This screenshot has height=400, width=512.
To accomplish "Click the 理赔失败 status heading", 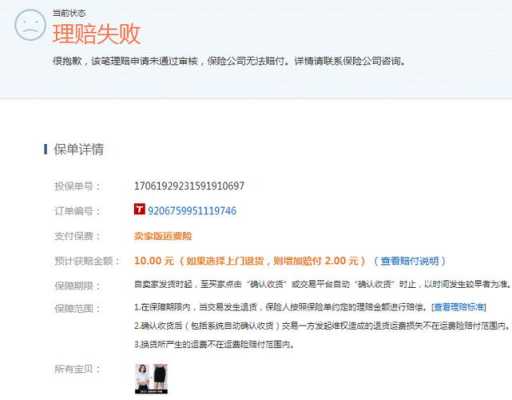I will tap(96, 34).
